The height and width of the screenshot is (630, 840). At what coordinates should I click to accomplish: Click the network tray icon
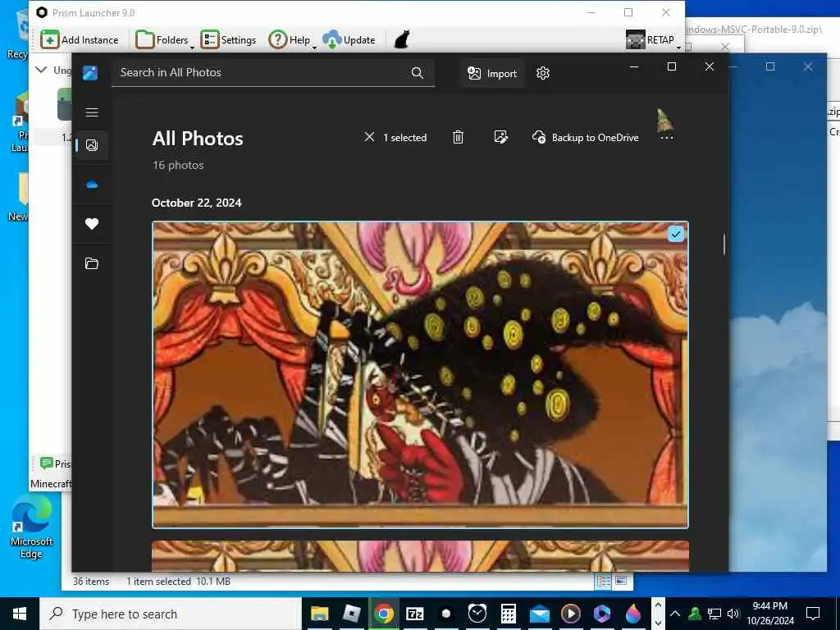tap(714, 614)
